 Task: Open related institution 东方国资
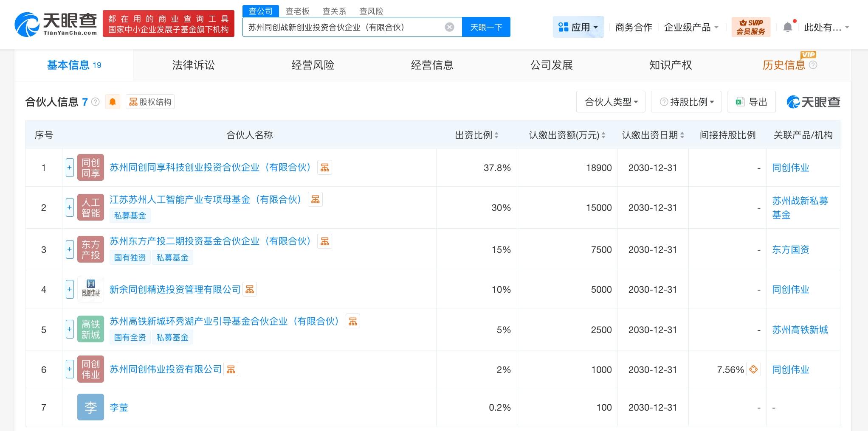791,249
